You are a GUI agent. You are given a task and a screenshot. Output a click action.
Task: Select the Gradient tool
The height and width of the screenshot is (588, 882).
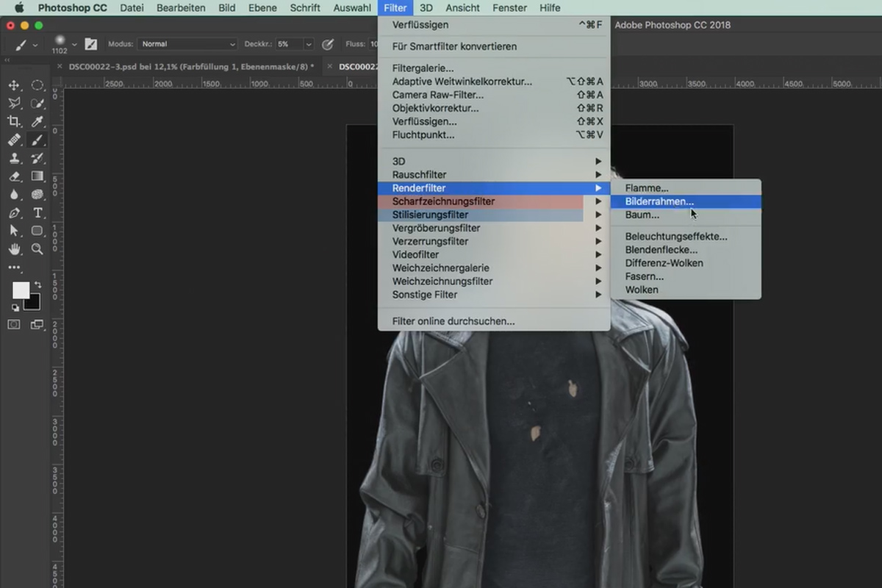[x=37, y=176]
